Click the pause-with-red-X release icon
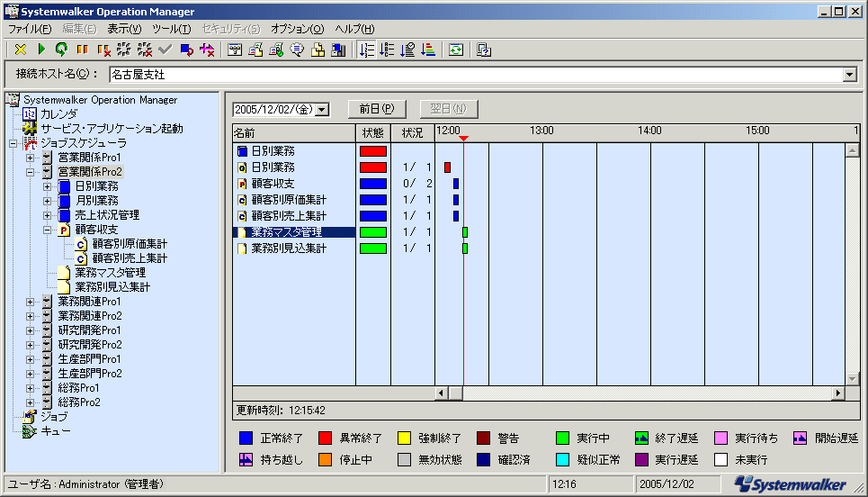 point(103,50)
